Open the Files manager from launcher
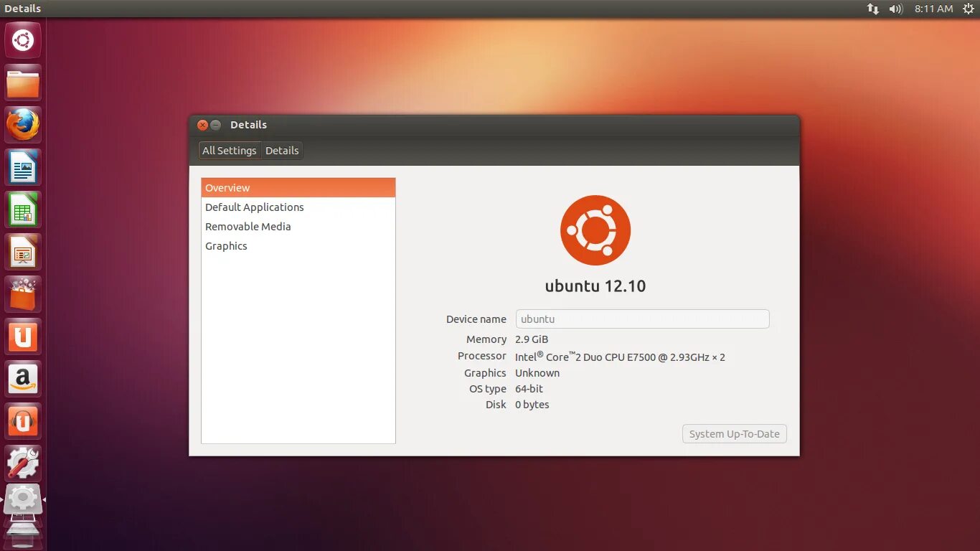The image size is (980, 551). coord(23,83)
